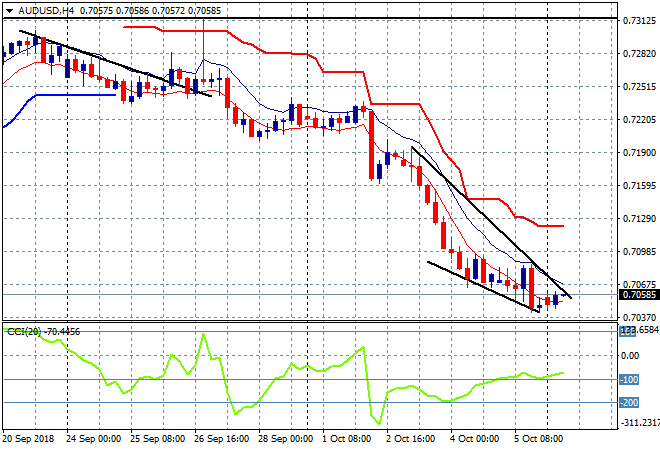Click the 0.71900 price axis value
This screenshot has width=660, height=450.
pos(639,152)
